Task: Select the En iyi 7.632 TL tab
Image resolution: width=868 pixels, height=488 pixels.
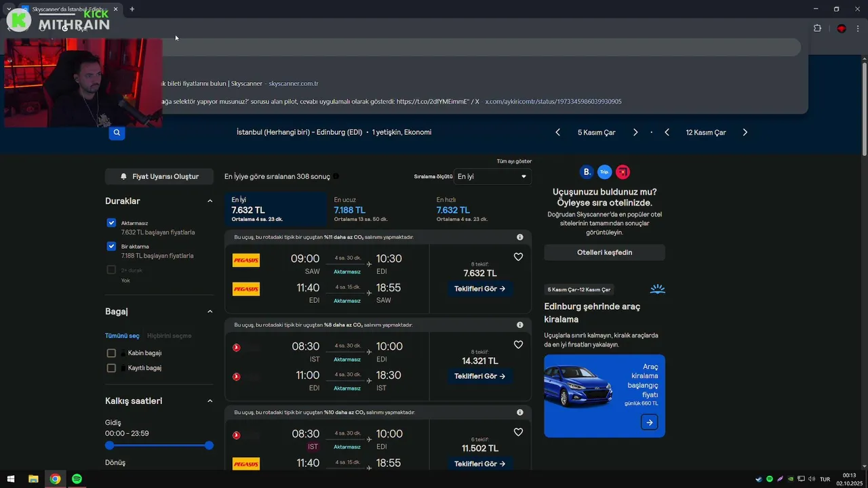Action: point(275,209)
